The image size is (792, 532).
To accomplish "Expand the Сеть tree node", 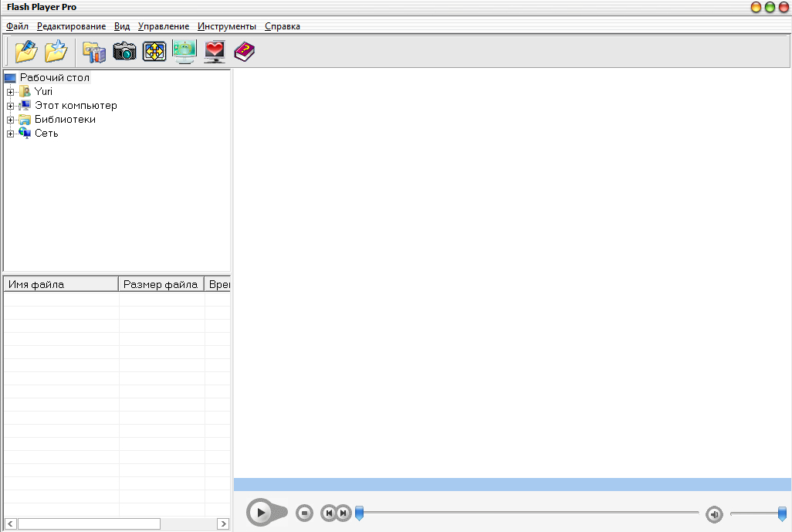I will pyautogui.click(x=10, y=134).
